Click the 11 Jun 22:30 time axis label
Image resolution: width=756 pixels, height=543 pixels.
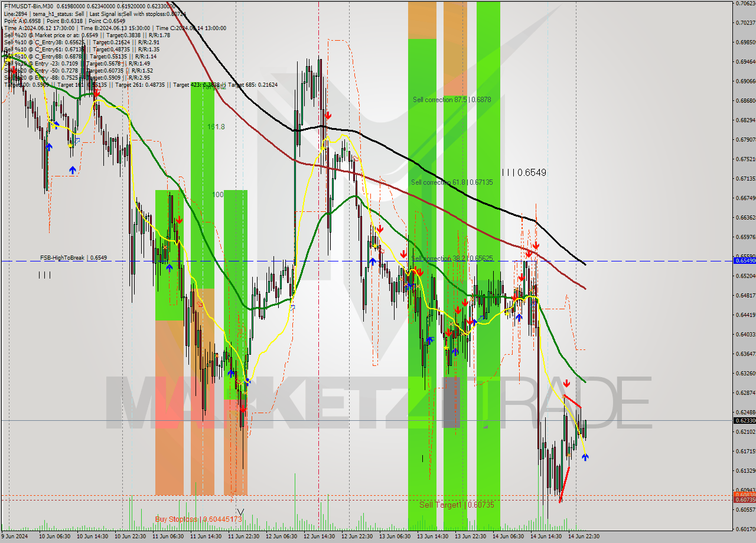tap(243, 537)
